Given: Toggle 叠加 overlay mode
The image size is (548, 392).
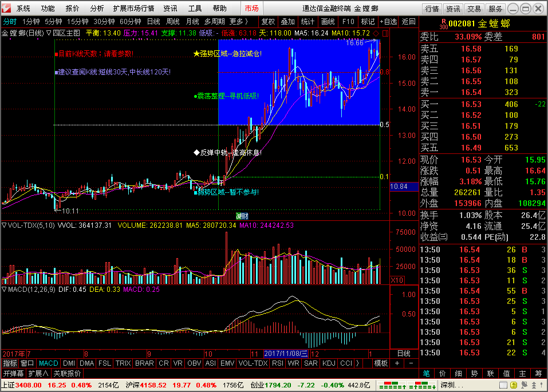Looking at the screenshot, I should click(x=287, y=22).
